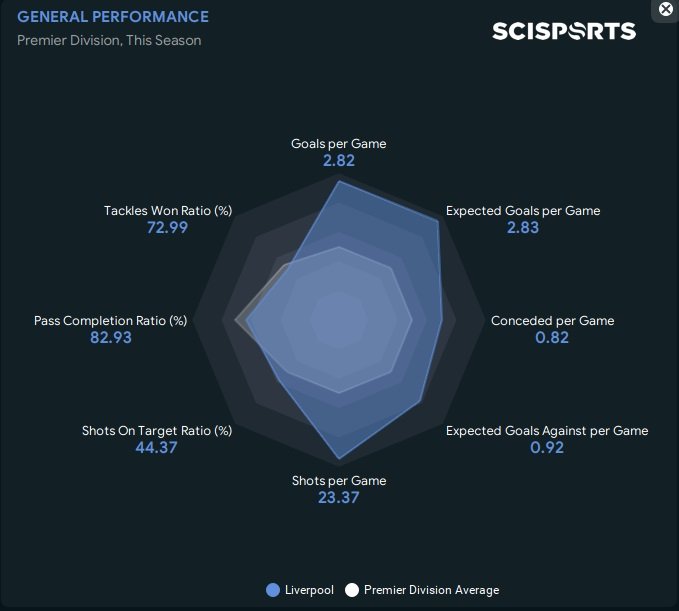The width and height of the screenshot is (679, 611).
Task: Click the Tackles Won Ratio label
Action: 167,211
